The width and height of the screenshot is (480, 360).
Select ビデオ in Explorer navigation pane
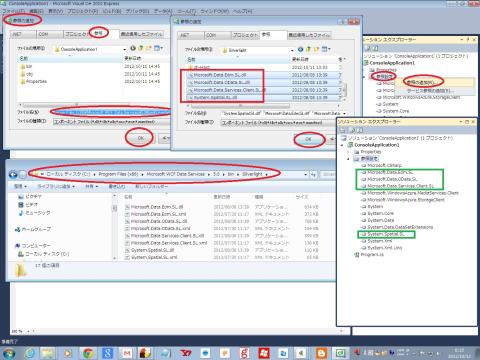tap(28, 205)
